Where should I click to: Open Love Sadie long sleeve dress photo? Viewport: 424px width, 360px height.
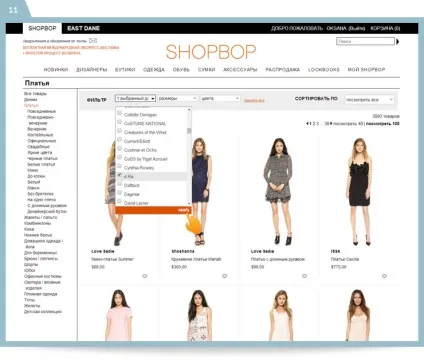pos(279,191)
